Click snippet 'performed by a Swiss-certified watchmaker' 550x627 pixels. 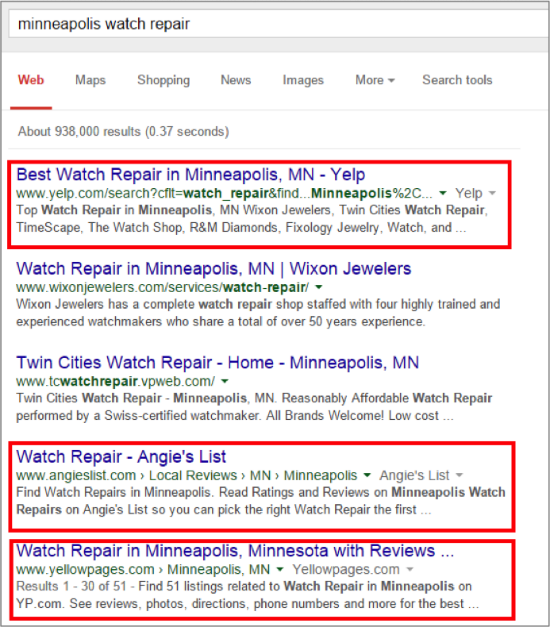(138, 416)
